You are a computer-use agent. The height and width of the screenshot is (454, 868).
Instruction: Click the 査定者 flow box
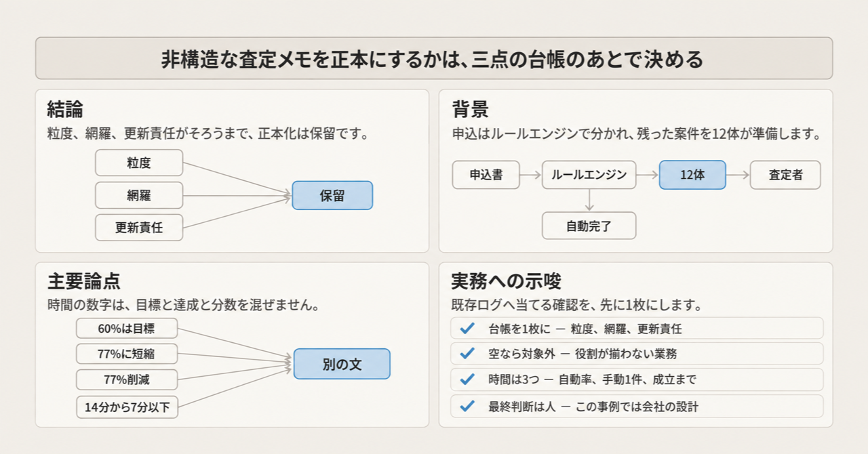click(786, 175)
